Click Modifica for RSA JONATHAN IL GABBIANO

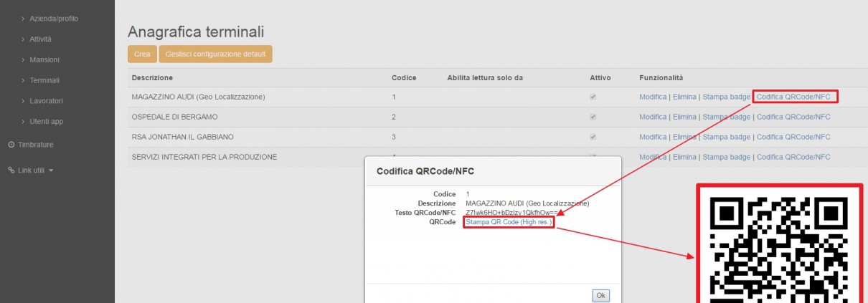[653, 137]
